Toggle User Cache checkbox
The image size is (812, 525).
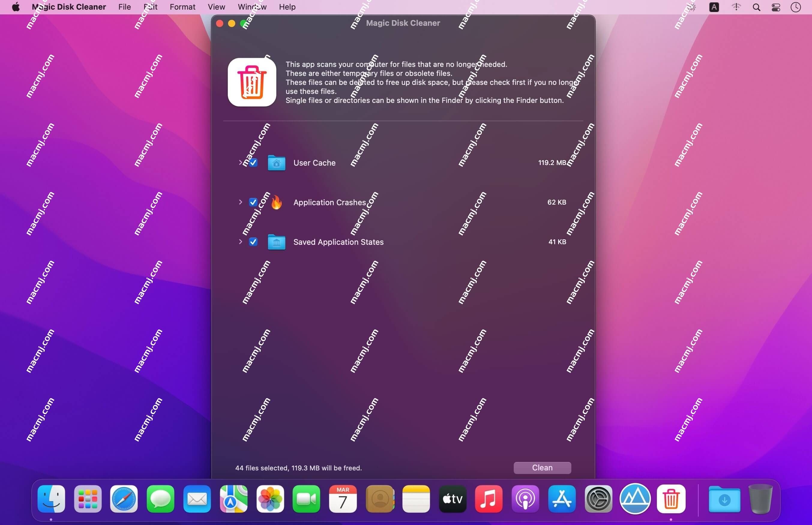pos(253,162)
